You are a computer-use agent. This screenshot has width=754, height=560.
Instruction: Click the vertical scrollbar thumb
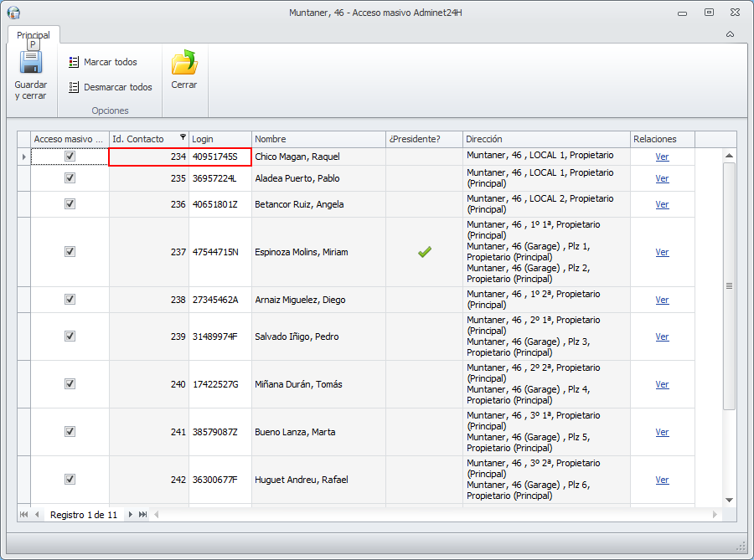729,286
